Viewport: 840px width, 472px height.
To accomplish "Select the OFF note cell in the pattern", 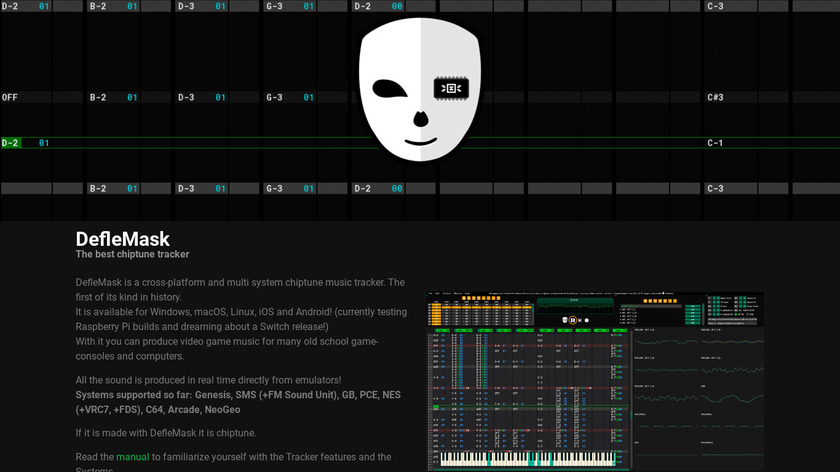I will point(10,97).
